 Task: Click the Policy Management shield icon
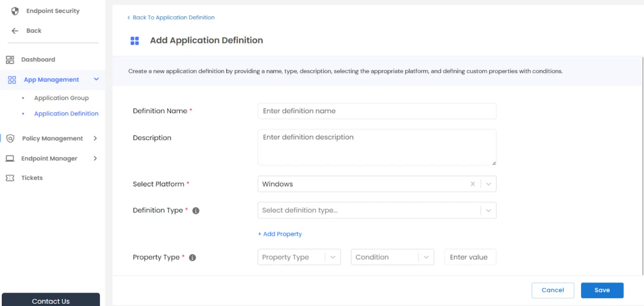11,139
